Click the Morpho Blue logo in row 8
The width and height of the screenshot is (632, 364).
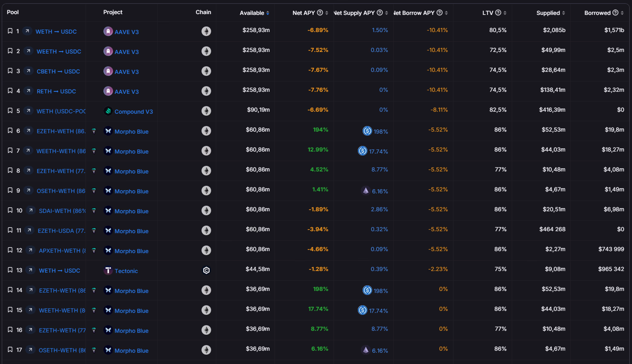pos(108,171)
